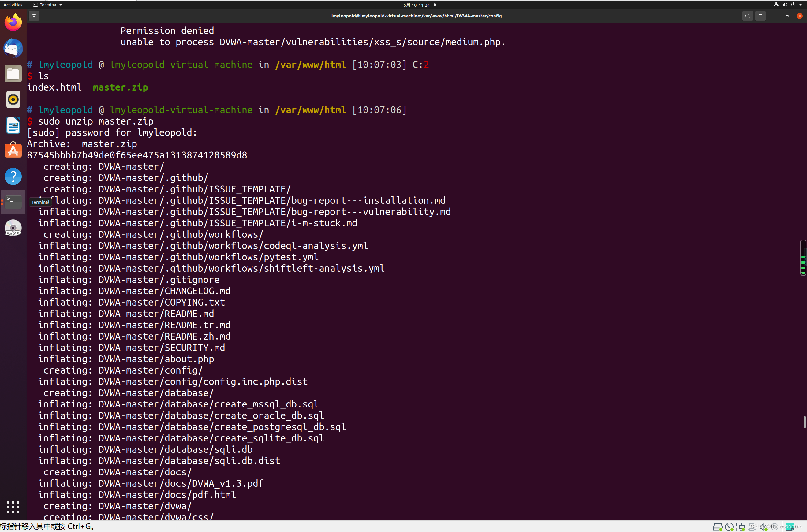Click the VM printer status icon

click(752, 526)
